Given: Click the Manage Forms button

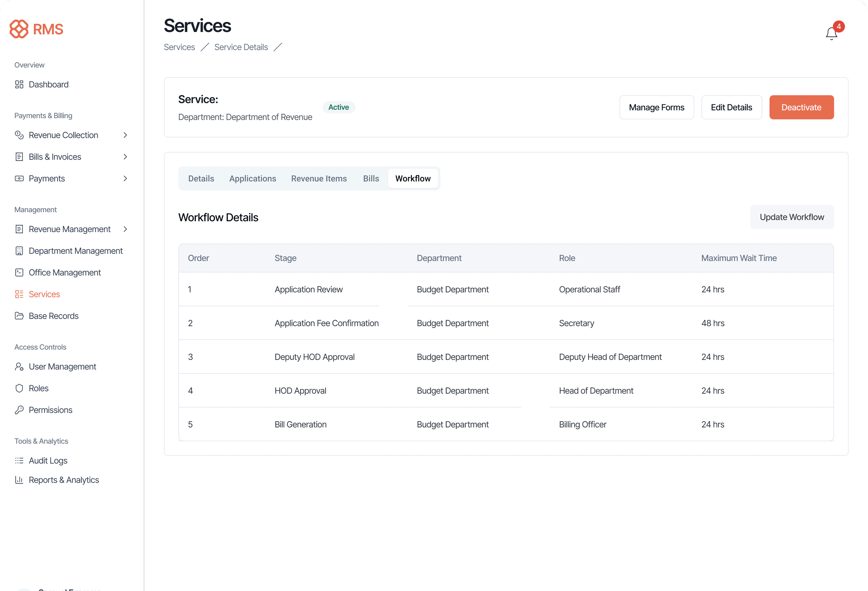Looking at the screenshot, I should pos(657,108).
